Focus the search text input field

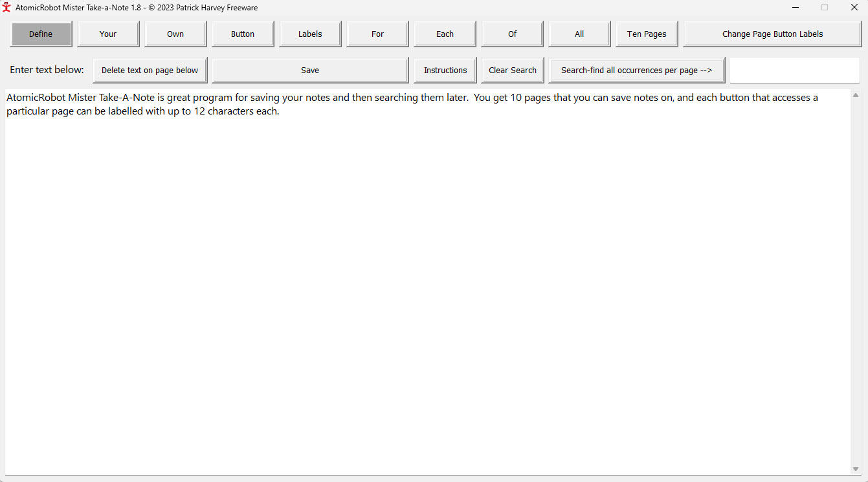click(794, 71)
